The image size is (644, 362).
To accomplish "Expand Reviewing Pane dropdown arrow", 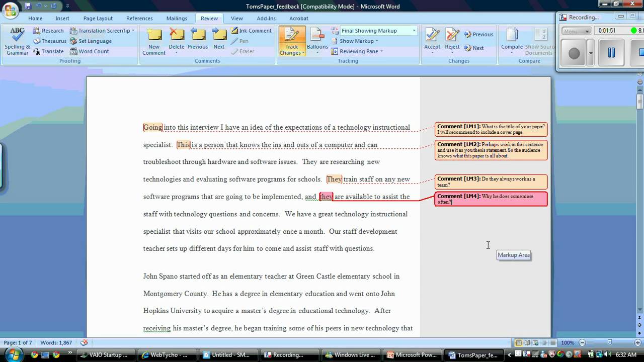I will [382, 51].
